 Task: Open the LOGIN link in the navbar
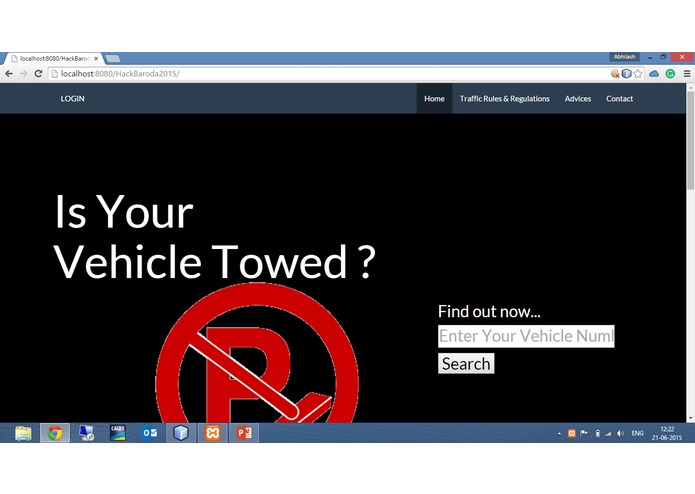(72, 99)
